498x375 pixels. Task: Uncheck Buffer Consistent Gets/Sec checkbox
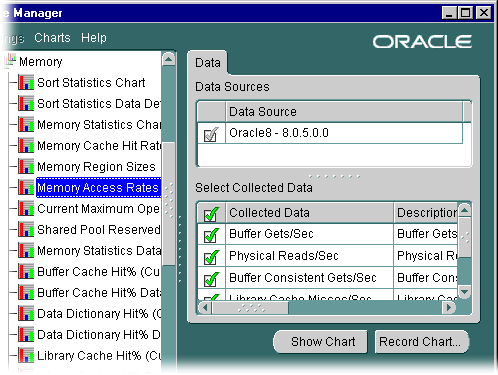pyautogui.click(x=211, y=279)
